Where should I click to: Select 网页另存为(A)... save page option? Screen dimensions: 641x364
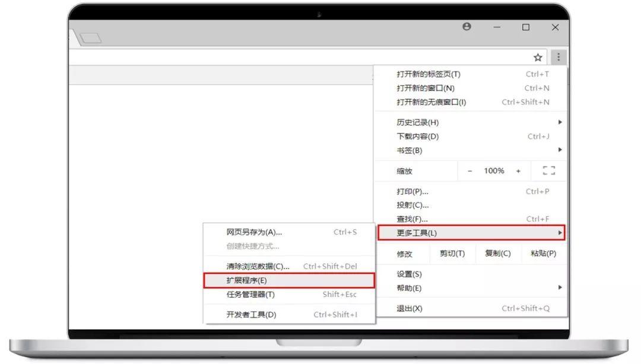[289, 232]
